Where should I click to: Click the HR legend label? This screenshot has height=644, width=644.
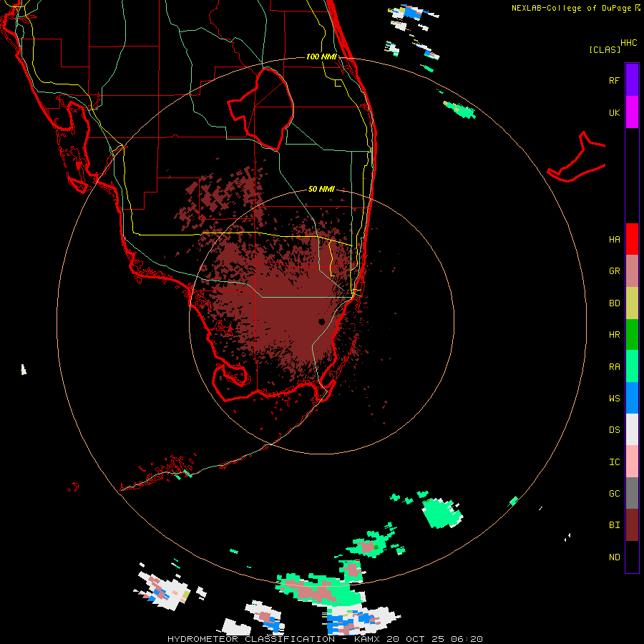614,335
